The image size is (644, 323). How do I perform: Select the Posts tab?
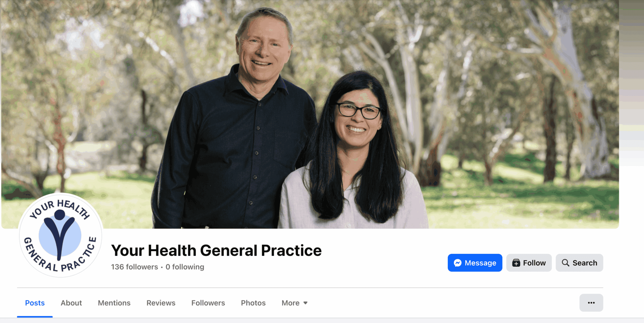pos(35,303)
